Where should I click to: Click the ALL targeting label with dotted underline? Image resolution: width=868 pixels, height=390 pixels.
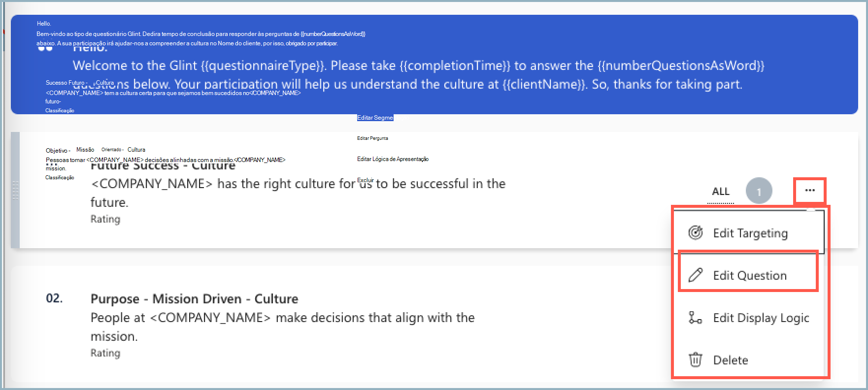click(x=720, y=192)
